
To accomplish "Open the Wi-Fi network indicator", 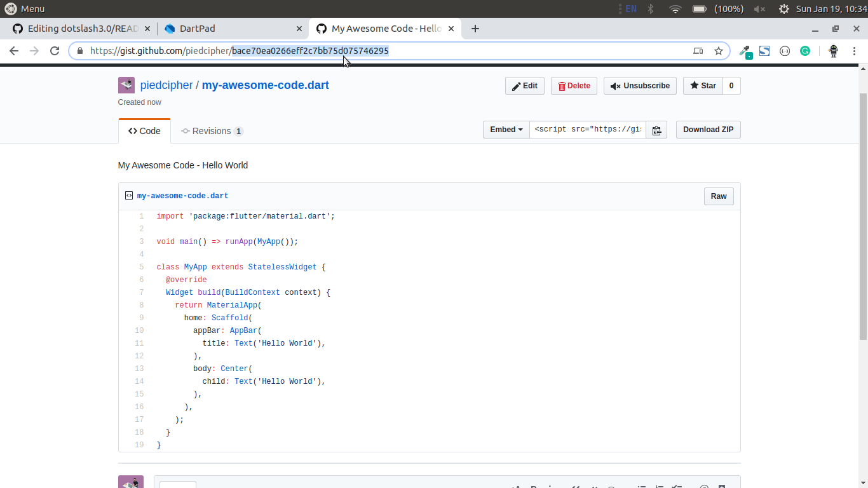I will [675, 9].
